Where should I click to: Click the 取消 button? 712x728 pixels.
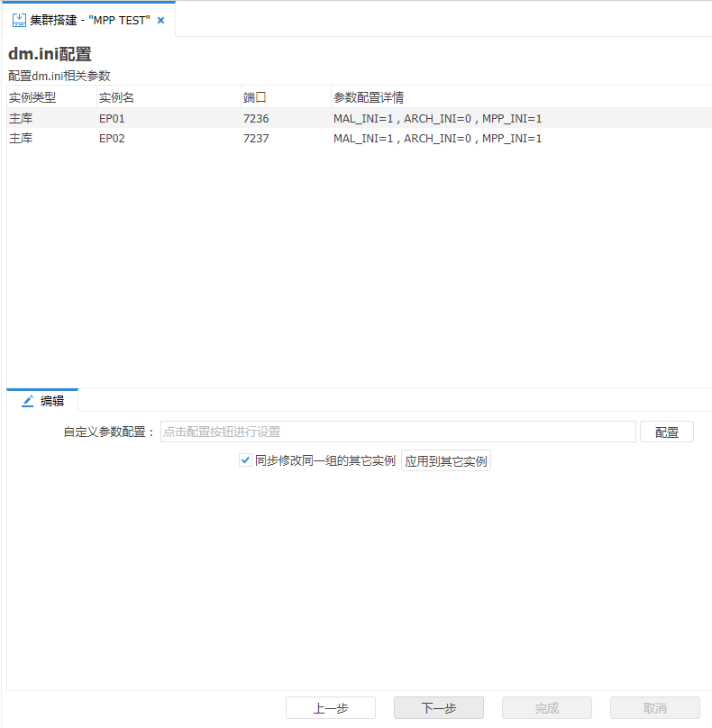[x=655, y=708]
